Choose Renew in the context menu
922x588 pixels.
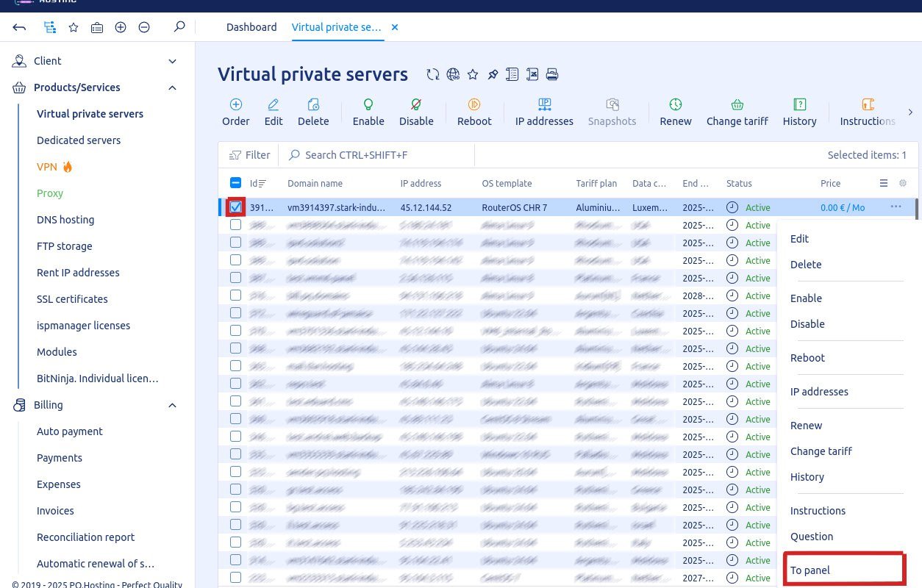click(x=806, y=426)
